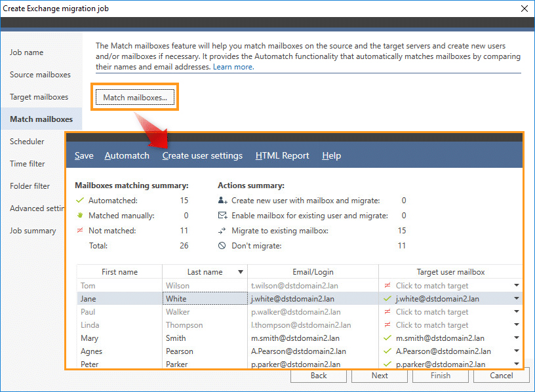Image resolution: width=535 pixels, height=392 pixels.
Task: Click not-matched icon in Paul Walker row
Action: 387,311
